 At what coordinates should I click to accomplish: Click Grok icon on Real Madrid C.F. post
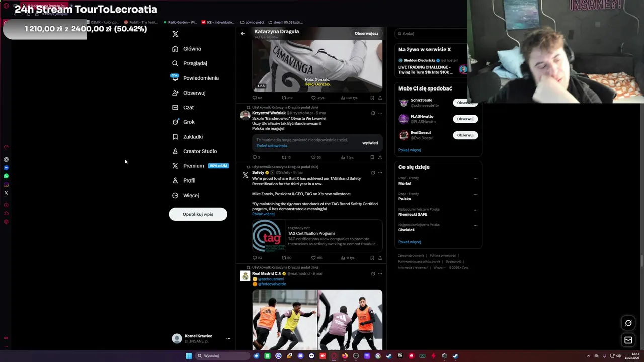point(373,274)
